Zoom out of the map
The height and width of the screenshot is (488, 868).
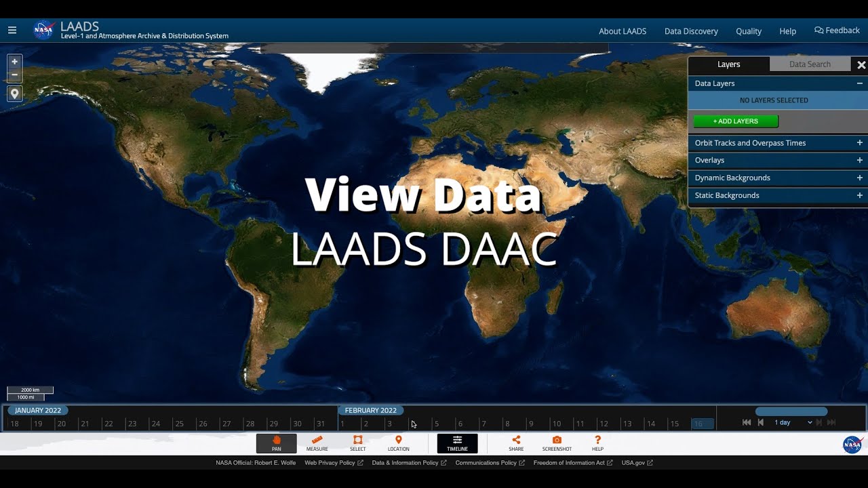[14, 75]
